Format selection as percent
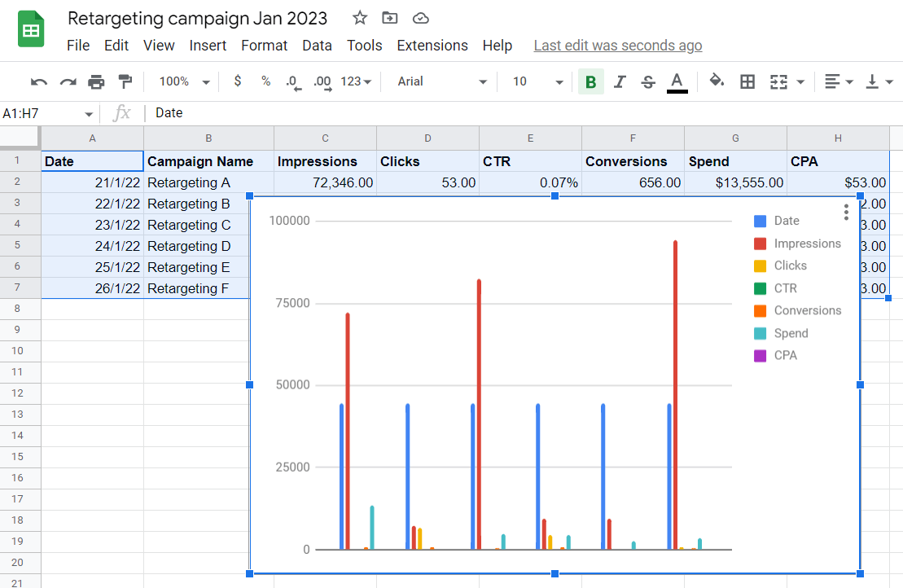Image resolution: width=903 pixels, height=588 pixels. coord(266,81)
